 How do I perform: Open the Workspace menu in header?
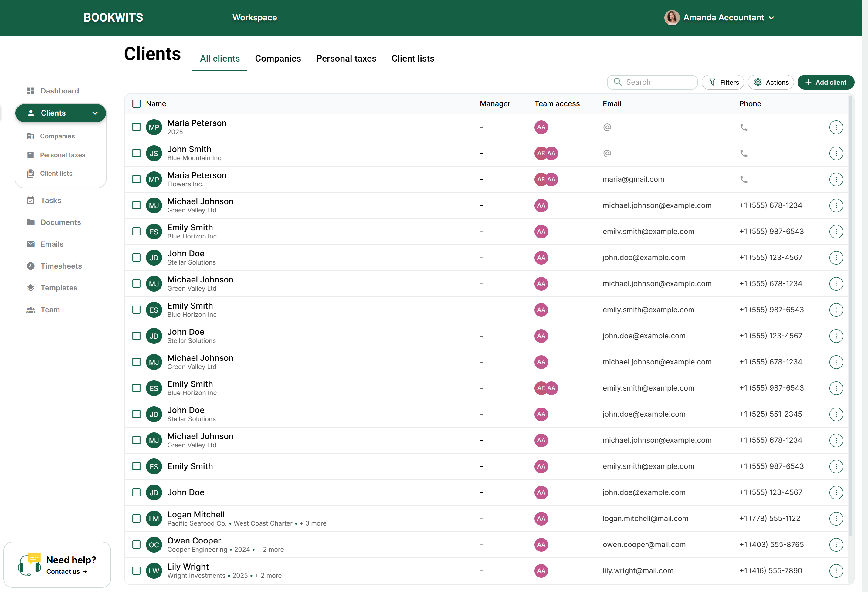[254, 18]
